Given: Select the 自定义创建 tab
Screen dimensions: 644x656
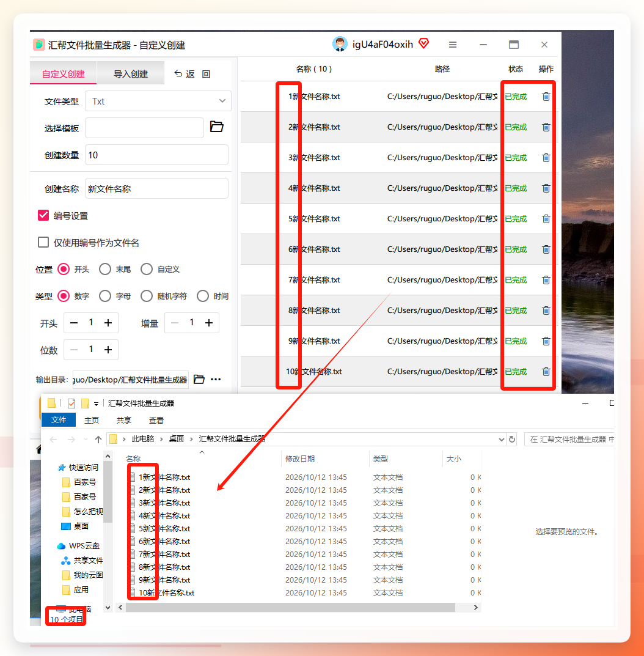Looking at the screenshot, I should (63, 74).
